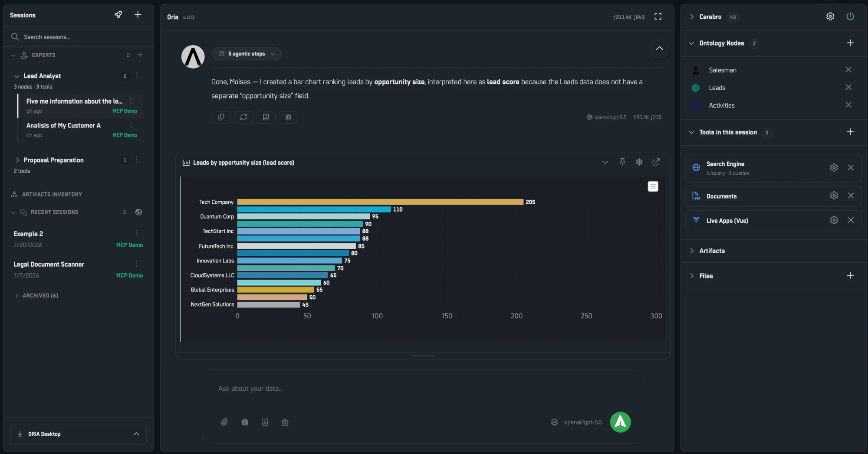Collapse the Ontology Nodes section
Screen dimensions: 868x454
(x=691, y=43)
